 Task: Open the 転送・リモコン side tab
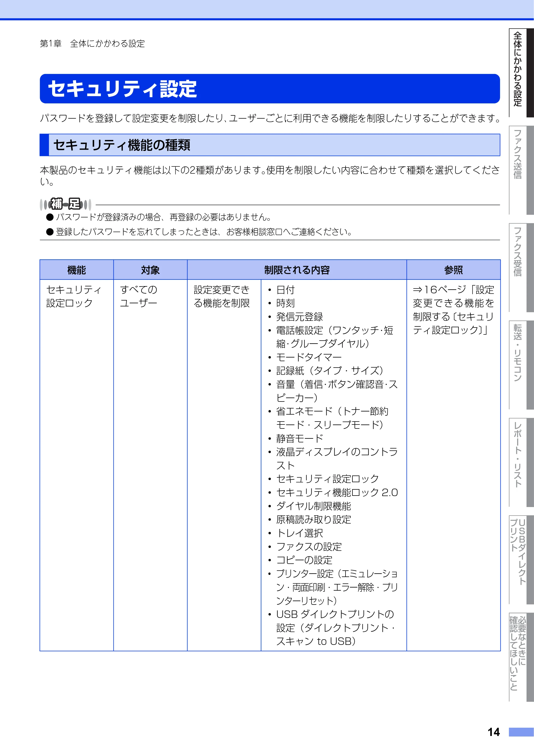point(521,365)
